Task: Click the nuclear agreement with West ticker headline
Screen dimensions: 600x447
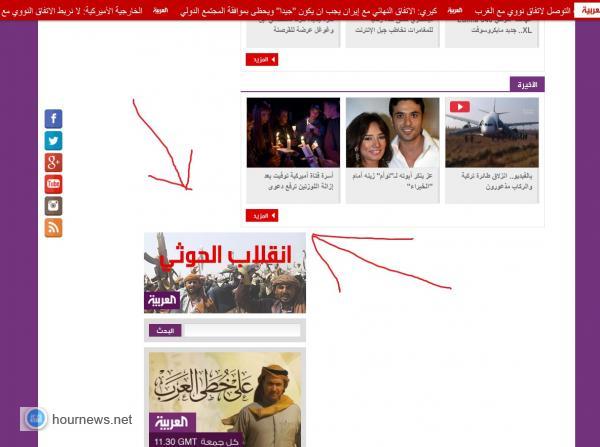Action: pos(522,11)
